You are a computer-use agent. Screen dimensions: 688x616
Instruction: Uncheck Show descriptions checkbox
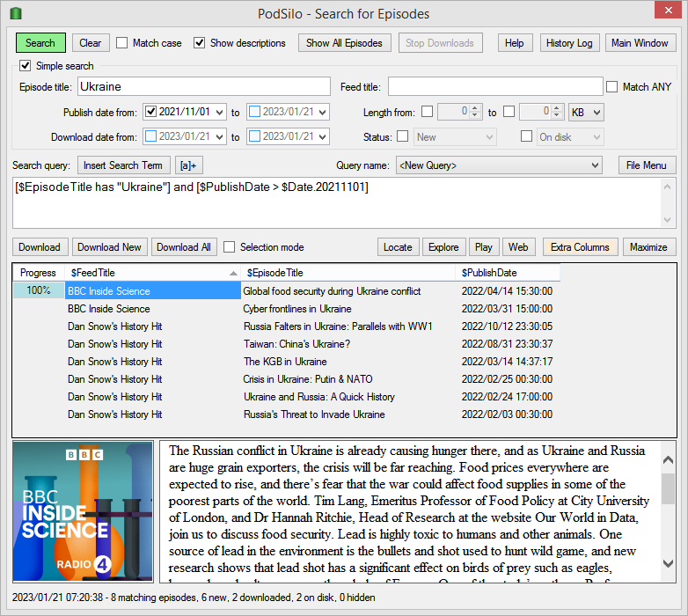coord(199,43)
